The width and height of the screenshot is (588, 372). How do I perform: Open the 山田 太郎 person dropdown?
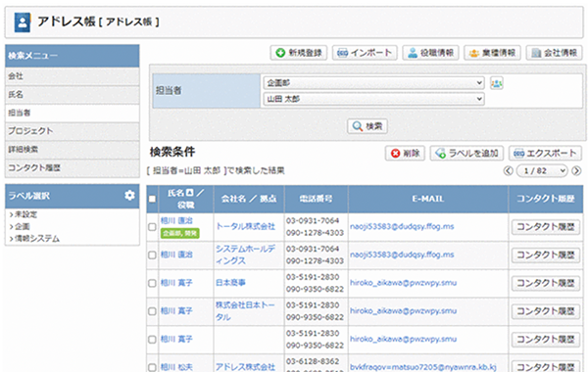(374, 99)
